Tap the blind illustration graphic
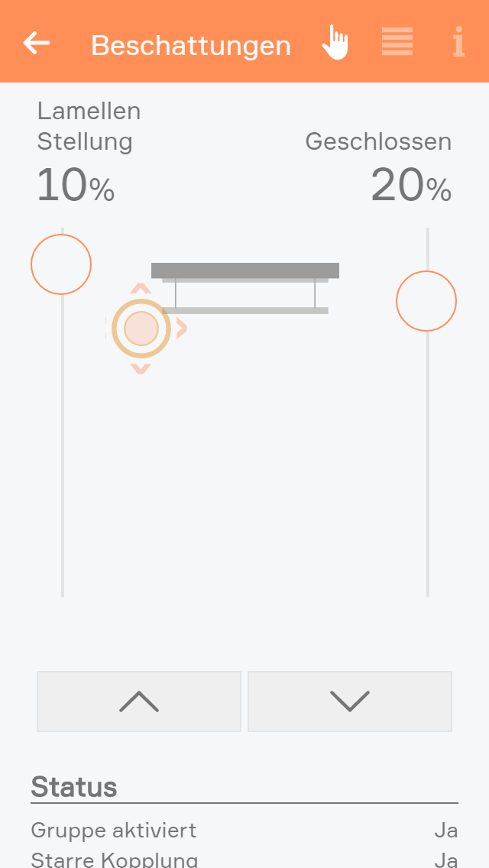Image resolution: width=489 pixels, height=868 pixels. pos(244,289)
